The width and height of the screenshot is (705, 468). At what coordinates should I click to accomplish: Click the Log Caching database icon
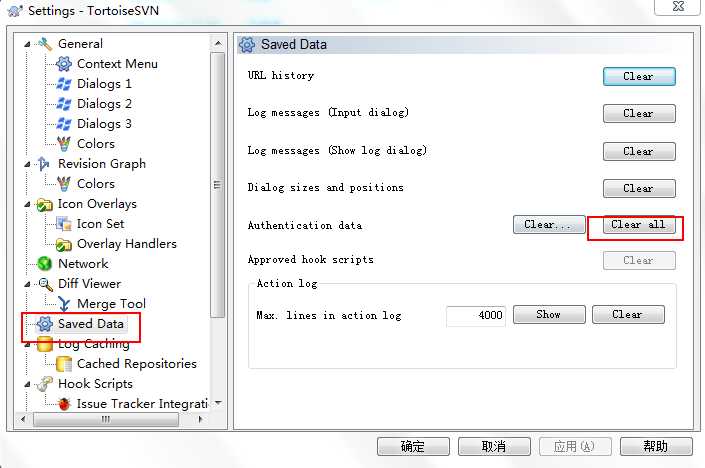(45, 344)
